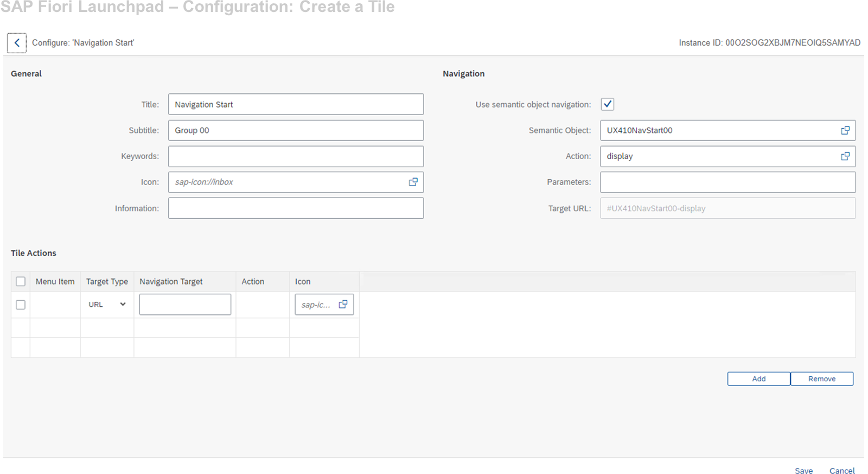Click into the Keywords field
Image resolution: width=868 pixels, height=474 pixels.
click(296, 156)
